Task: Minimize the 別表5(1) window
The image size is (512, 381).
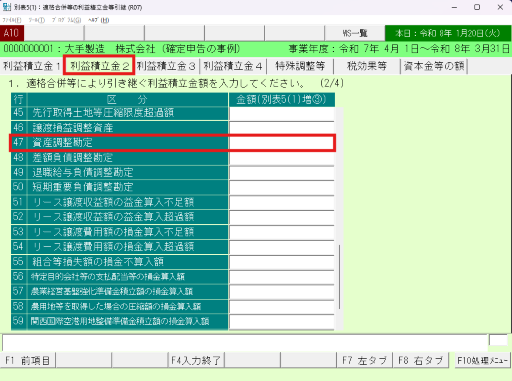Action: tap(454, 7)
